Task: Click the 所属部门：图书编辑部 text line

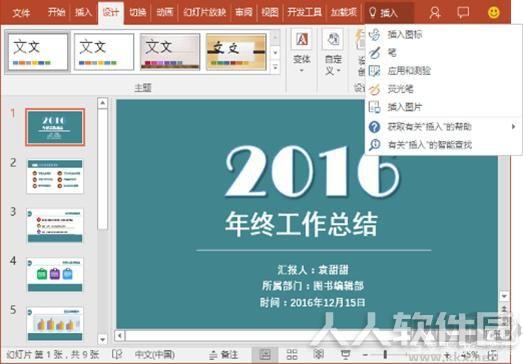Action: (x=313, y=286)
